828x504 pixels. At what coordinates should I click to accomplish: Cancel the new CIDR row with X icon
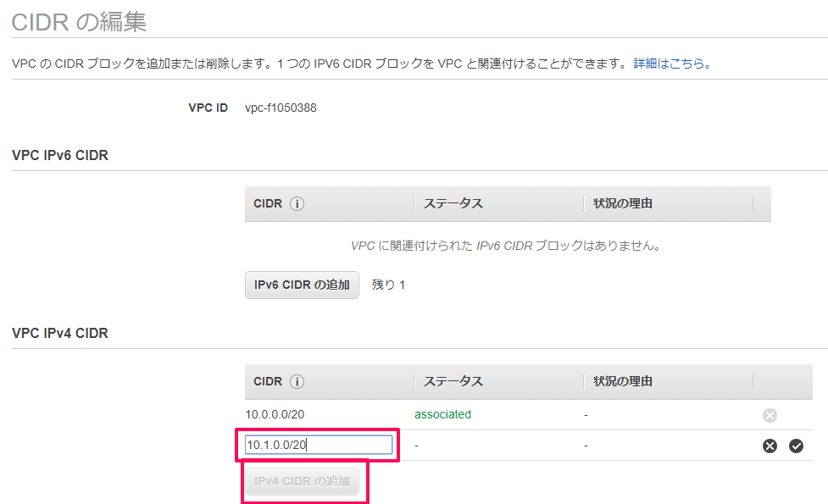point(770,446)
